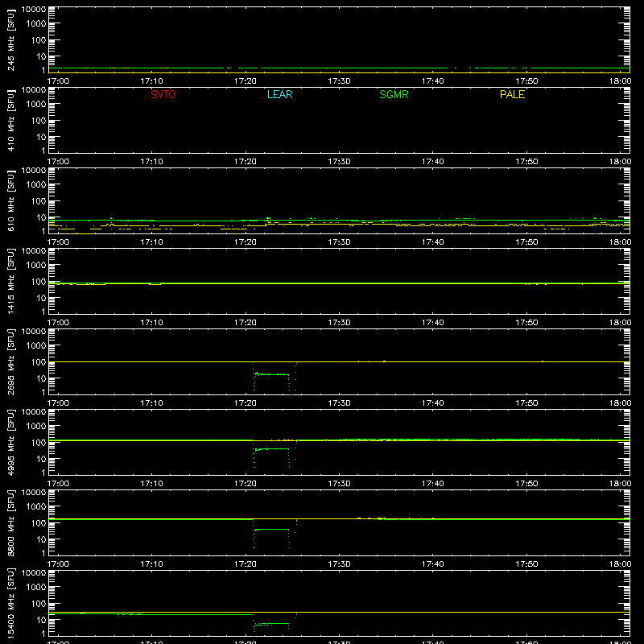This screenshot has height=644, width=644.
Task: Click 17:30 time label below 245 MHz panel
Action: [339, 81]
